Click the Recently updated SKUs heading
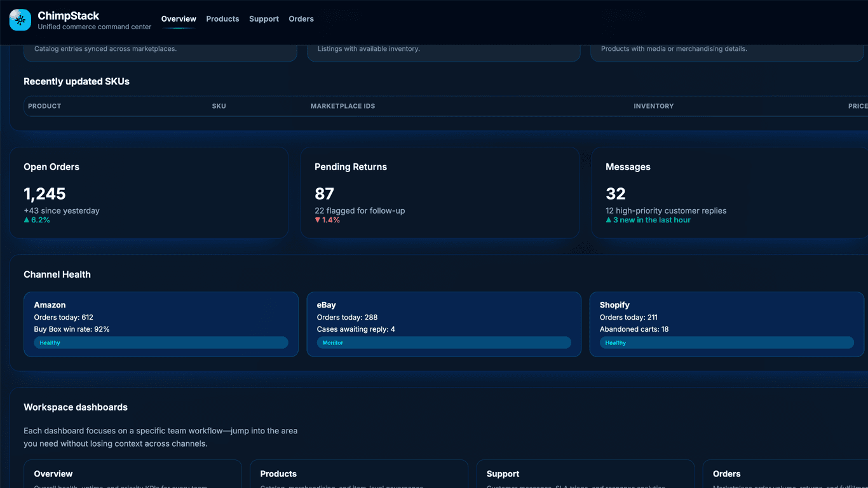 [76, 81]
